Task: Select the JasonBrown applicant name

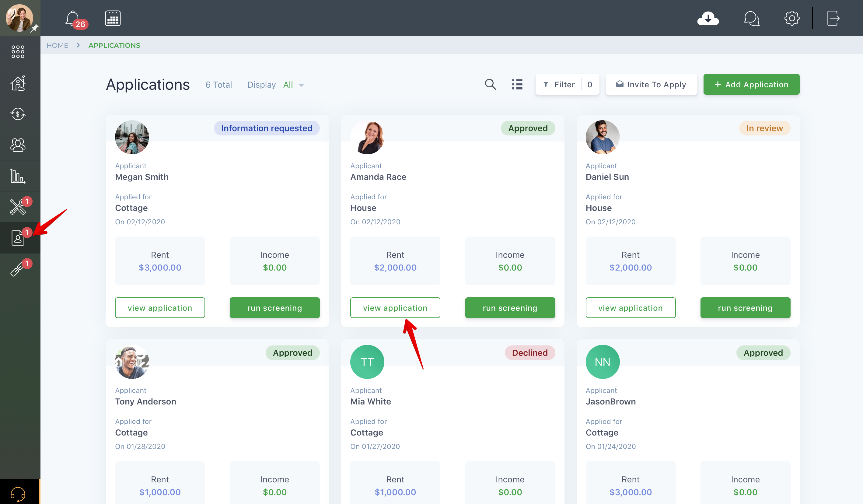Action: [x=611, y=401]
